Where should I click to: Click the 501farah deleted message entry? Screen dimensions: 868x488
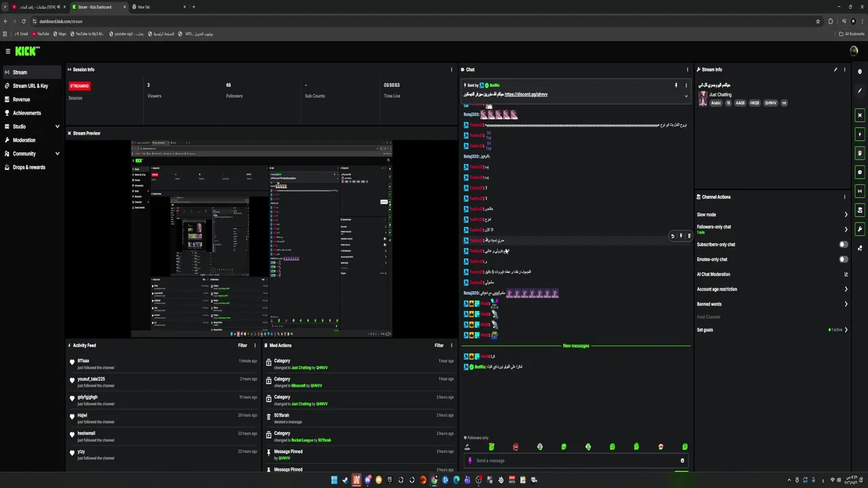click(x=359, y=418)
